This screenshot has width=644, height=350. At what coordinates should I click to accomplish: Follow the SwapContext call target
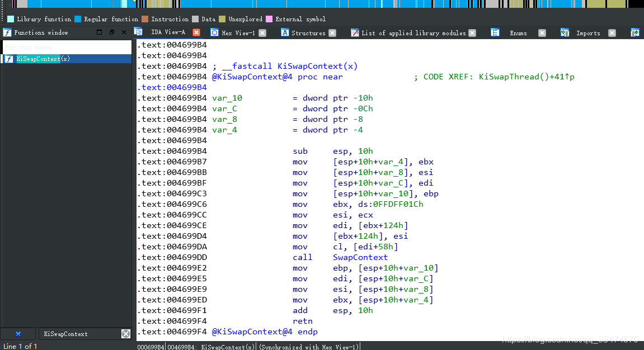[x=360, y=257]
